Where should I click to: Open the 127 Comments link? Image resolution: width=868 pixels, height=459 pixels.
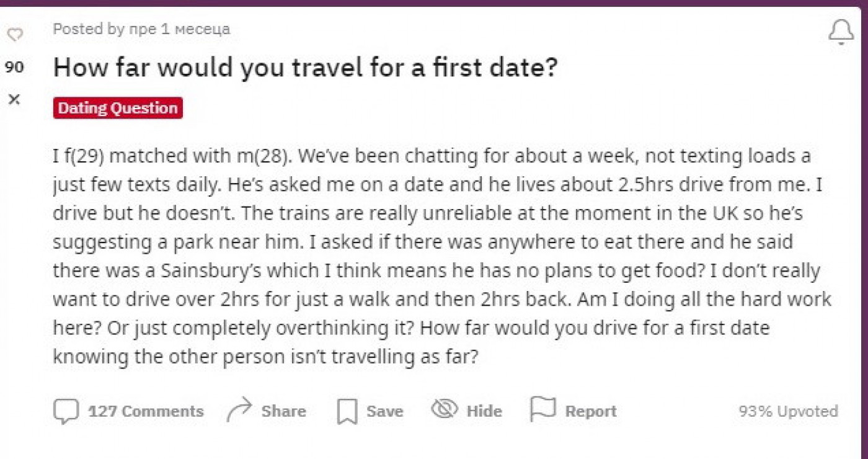[146, 411]
